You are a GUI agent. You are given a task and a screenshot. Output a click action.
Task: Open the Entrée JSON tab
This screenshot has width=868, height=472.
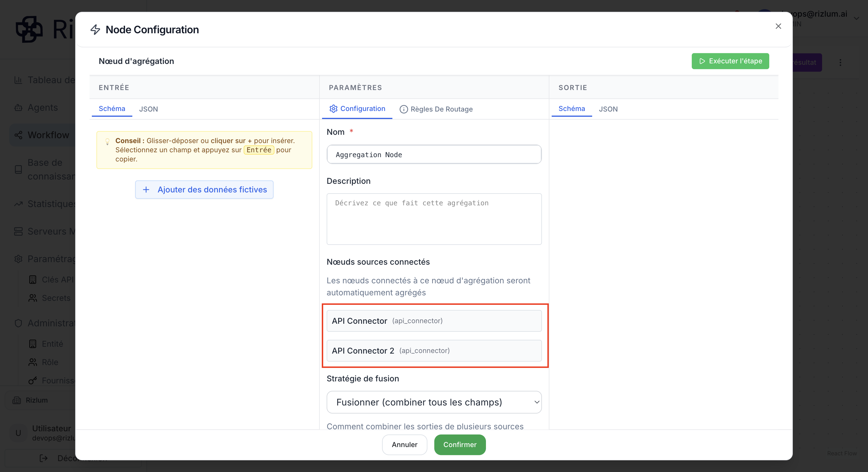pos(149,109)
